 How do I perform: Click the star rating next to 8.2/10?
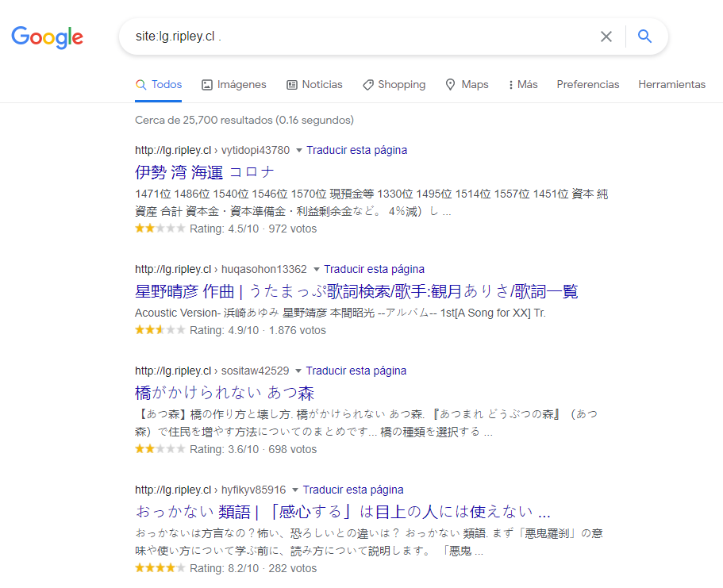pyautogui.click(x=160, y=567)
